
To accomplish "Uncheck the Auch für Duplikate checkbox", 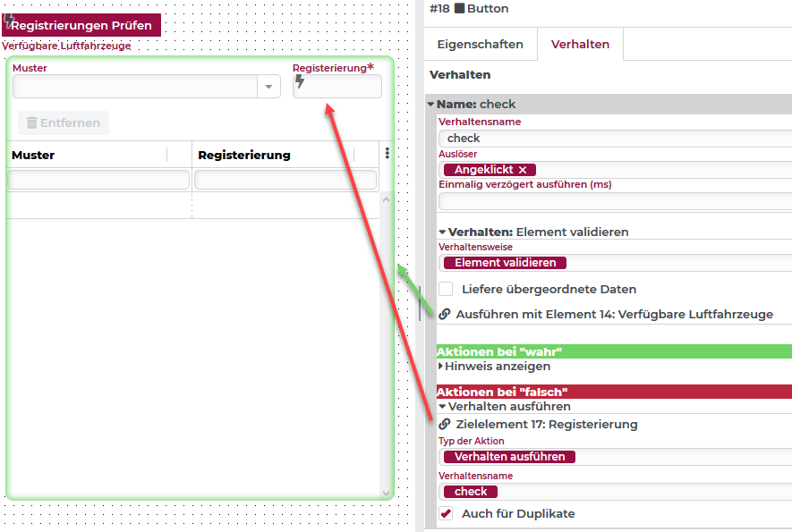I will [x=446, y=513].
